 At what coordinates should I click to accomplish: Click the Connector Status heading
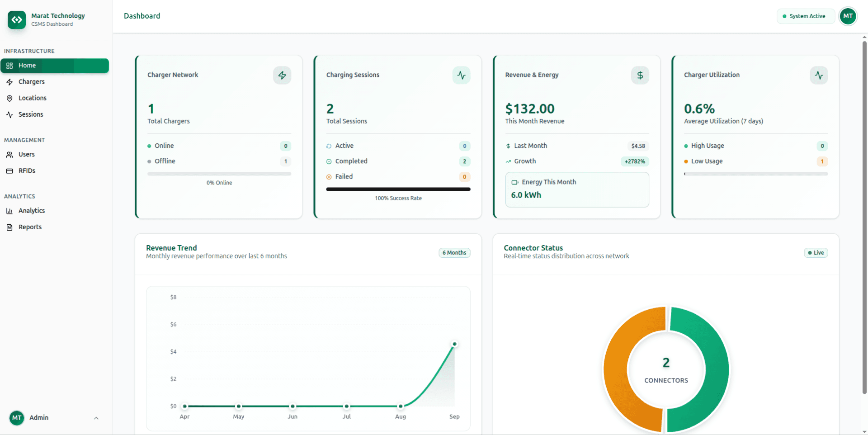point(533,248)
